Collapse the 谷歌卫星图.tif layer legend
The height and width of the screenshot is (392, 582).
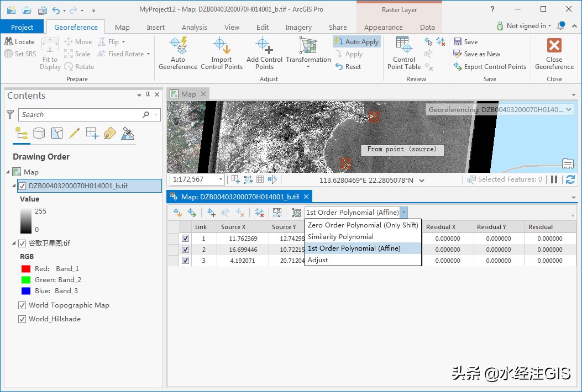click(14, 243)
